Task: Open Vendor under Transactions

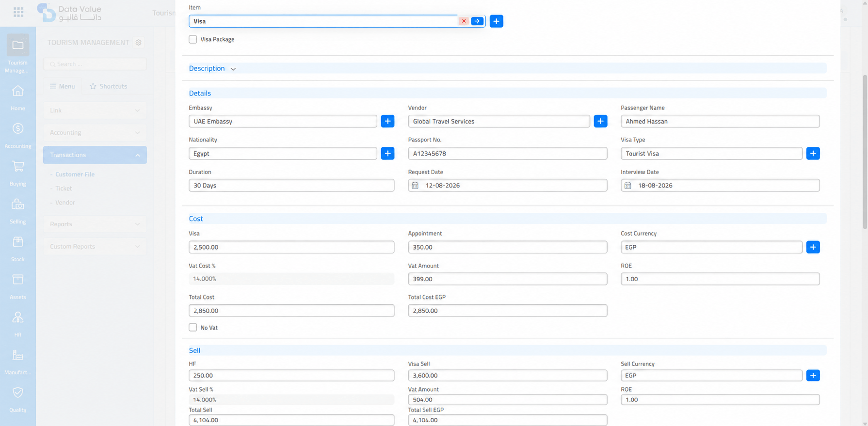Action: (65, 203)
